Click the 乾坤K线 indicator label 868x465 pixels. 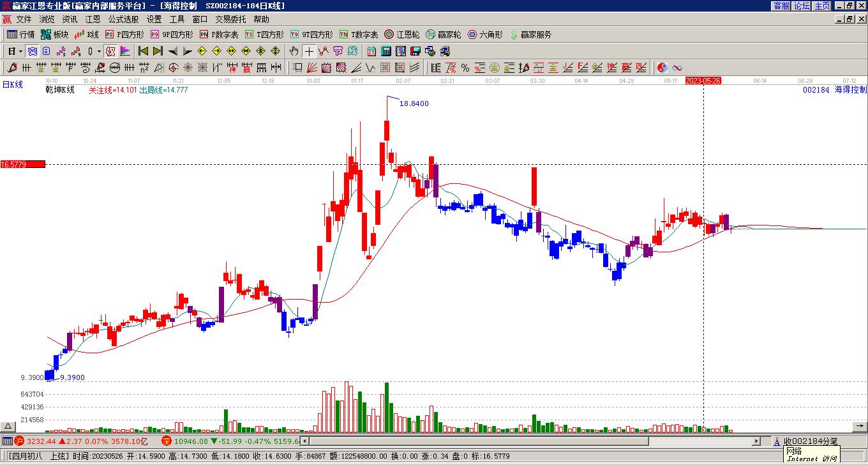tap(60, 90)
